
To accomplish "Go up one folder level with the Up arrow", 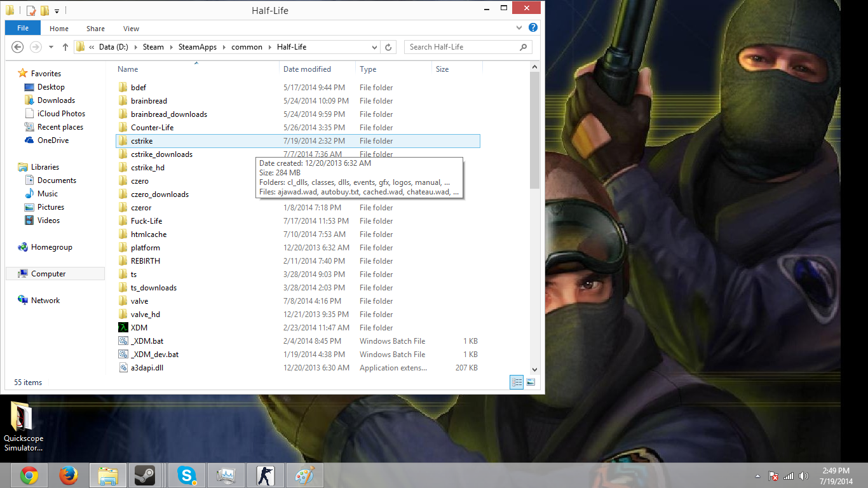I will (x=65, y=47).
